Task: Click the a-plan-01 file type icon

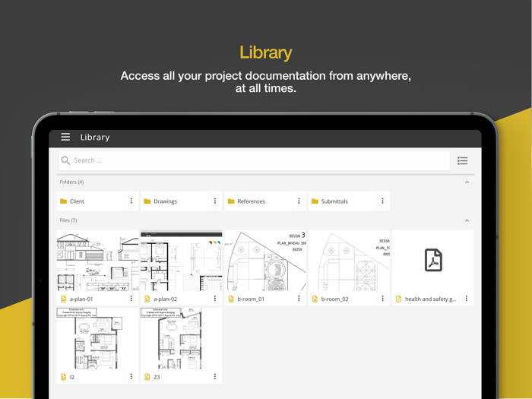Action: tap(63, 299)
